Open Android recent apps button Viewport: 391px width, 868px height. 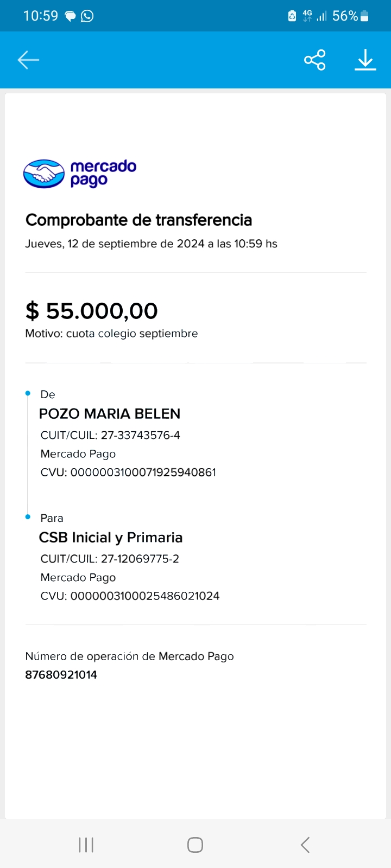86,845
